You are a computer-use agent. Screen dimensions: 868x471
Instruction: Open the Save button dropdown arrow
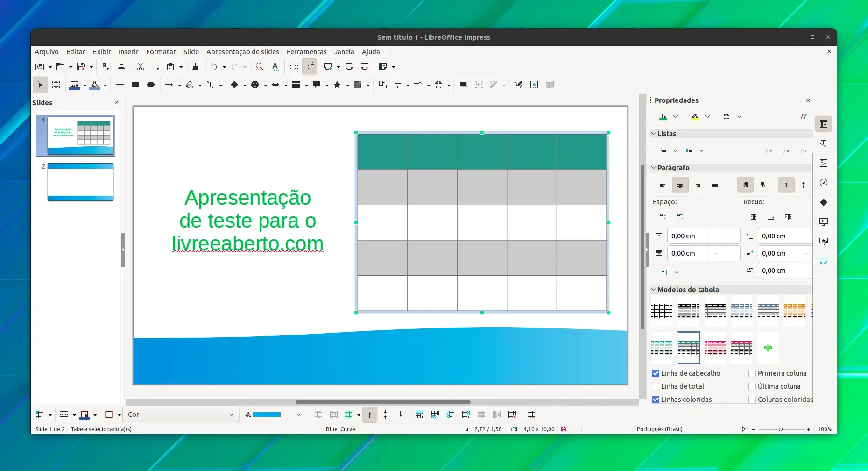tap(91, 67)
